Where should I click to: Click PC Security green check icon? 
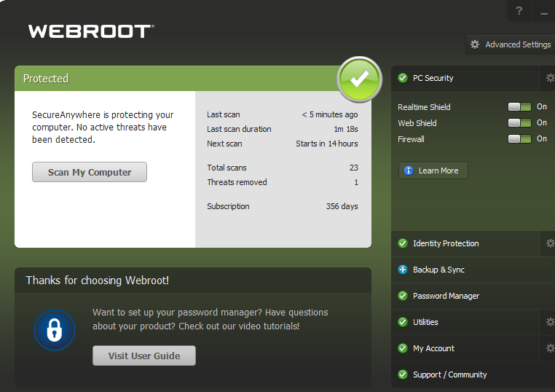tap(403, 78)
